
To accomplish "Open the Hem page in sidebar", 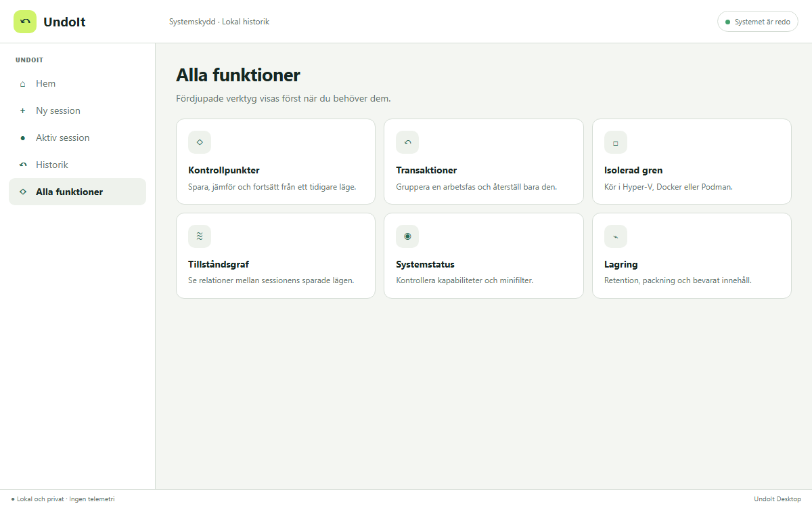I will point(77,84).
